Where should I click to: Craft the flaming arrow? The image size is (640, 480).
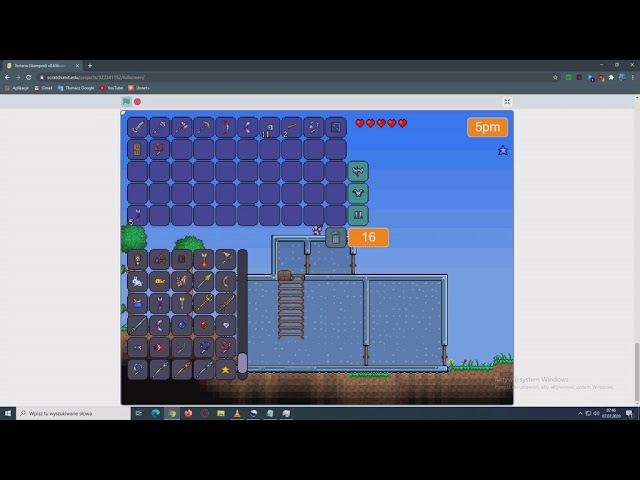204,259
